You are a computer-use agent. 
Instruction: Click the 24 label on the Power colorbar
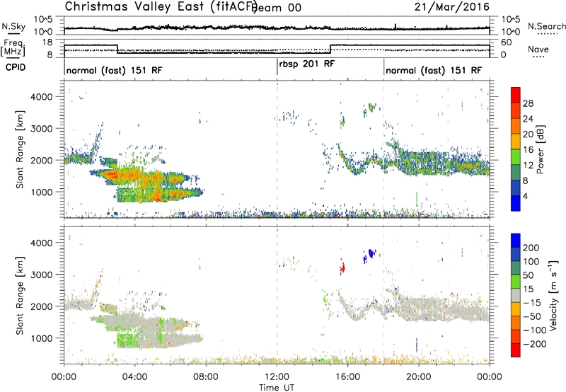(x=528, y=119)
